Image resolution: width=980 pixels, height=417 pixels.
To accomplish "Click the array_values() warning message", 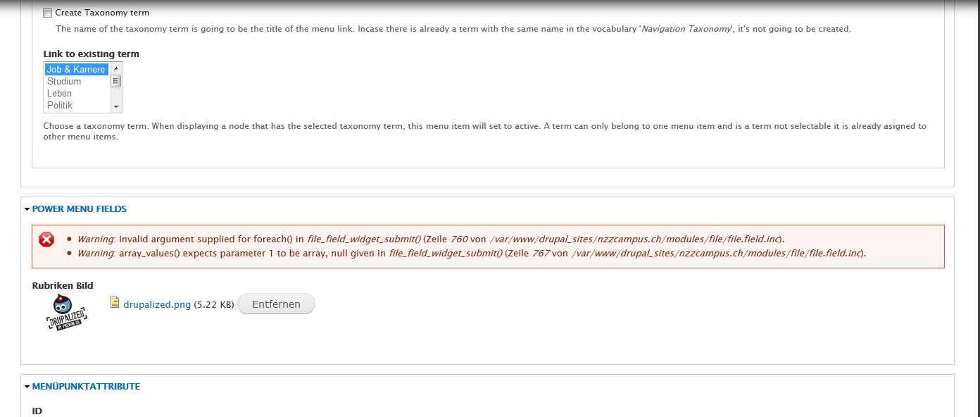I will pyautogui.click(x=472, y=253).
